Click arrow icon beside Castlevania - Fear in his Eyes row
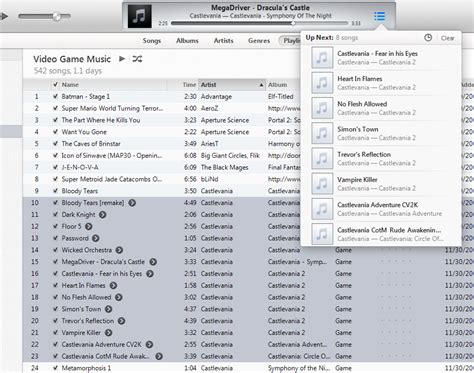 click(x=150, y=274)
